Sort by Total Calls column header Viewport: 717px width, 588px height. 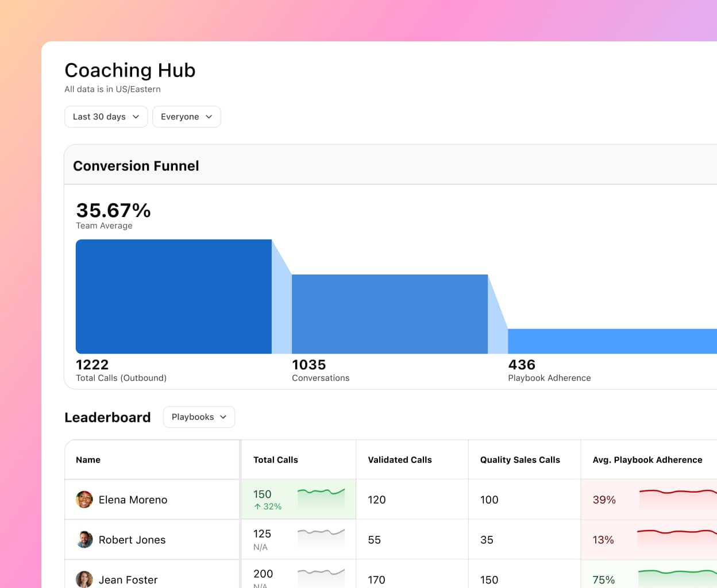point(276,460)
